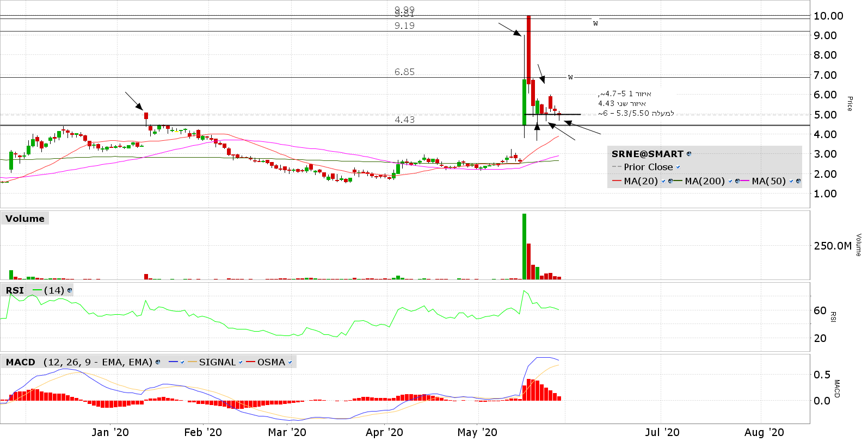Click the green RSI line color swatch
This screenshot has height=442, width=868.
coord(37,290)
